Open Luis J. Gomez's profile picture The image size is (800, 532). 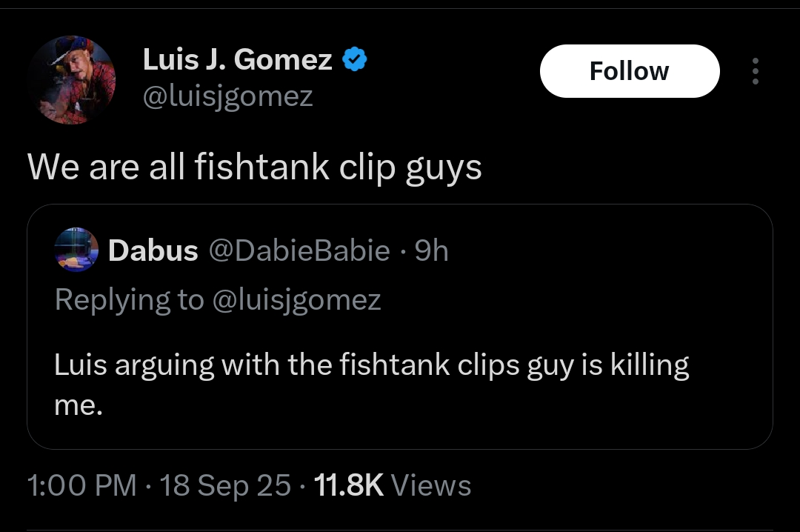(72, 80)
